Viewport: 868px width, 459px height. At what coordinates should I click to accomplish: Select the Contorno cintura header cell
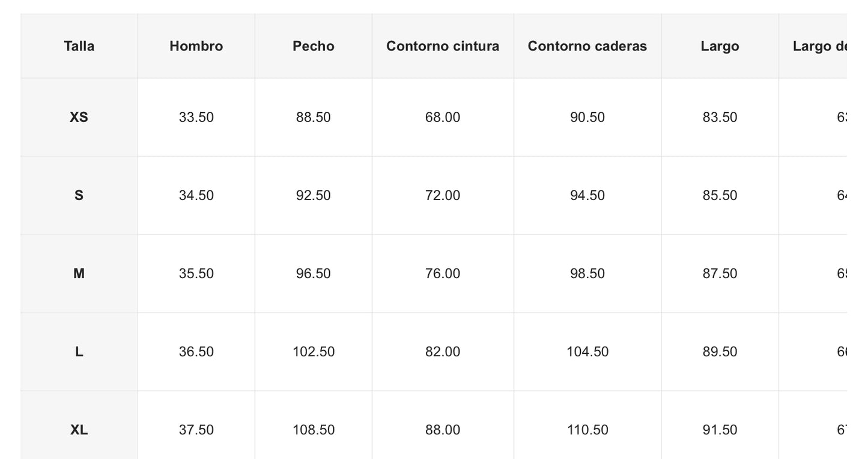443,46
